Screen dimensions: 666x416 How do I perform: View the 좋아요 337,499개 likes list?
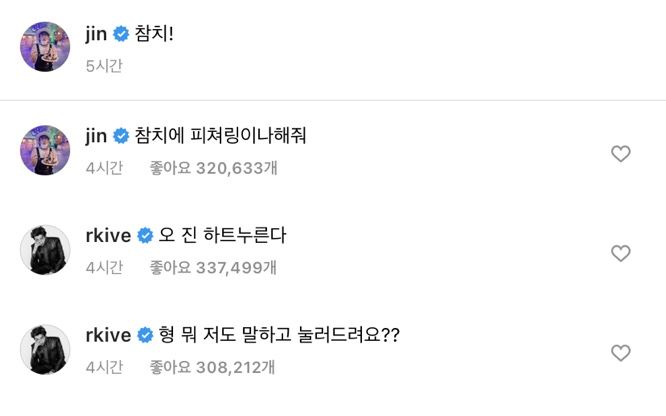pyautogui.click(x=214, y=267)
